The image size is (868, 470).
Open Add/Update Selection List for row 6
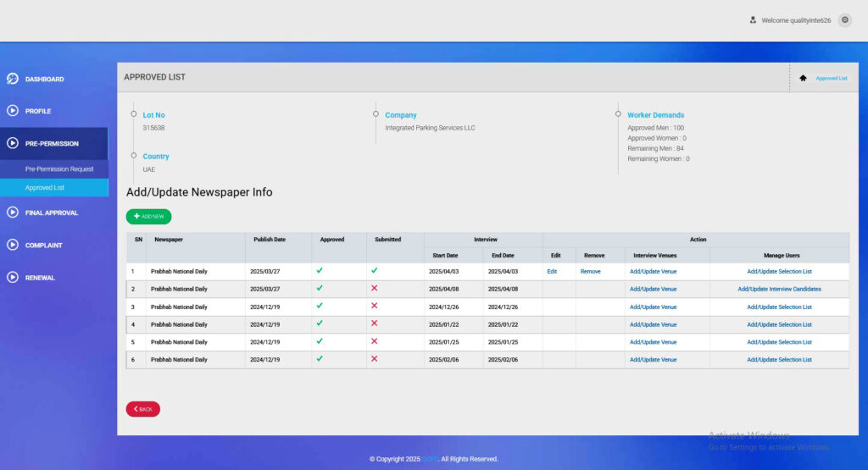coord(779,360)
